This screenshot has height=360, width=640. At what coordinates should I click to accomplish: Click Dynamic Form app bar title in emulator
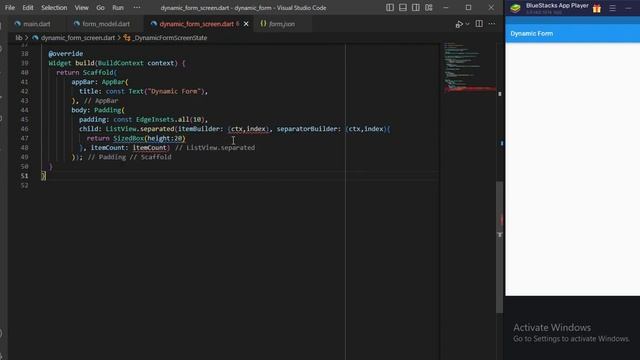tap(531, 33)
